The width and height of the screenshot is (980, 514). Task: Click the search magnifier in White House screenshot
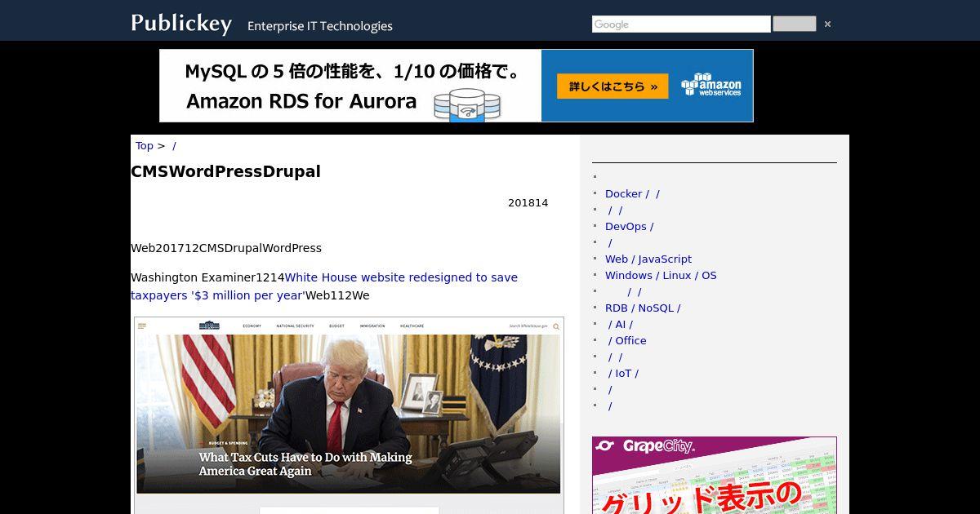[557, 326]
